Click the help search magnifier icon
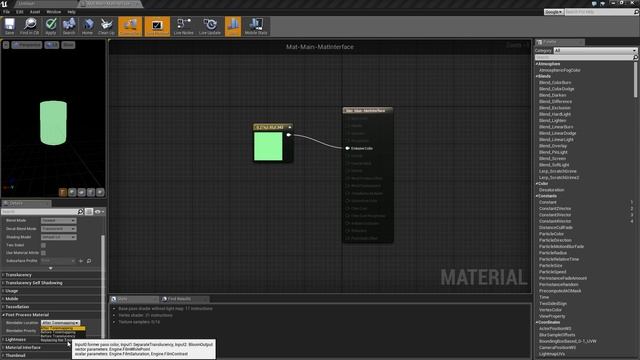The height and width of the screenshot is (360, 640). coord(636,12)
